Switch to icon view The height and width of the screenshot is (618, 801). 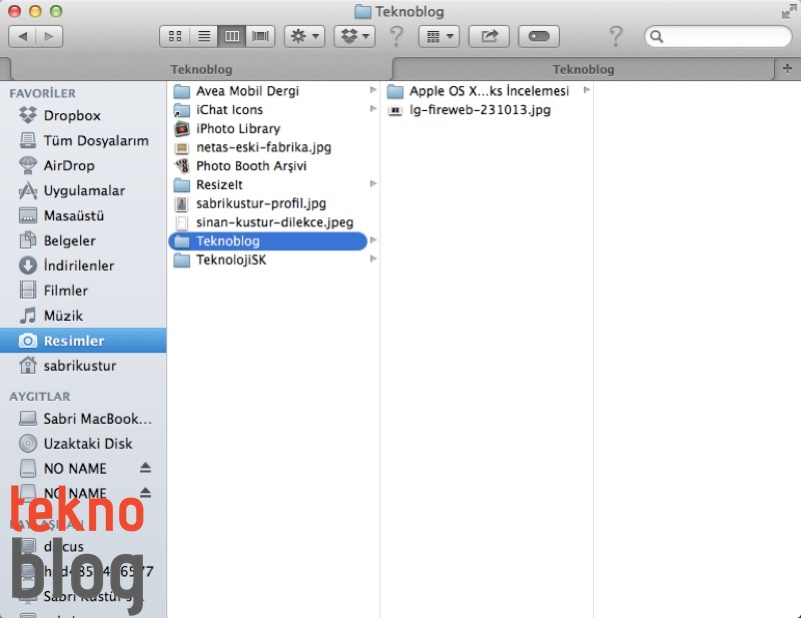coord(175,36)
